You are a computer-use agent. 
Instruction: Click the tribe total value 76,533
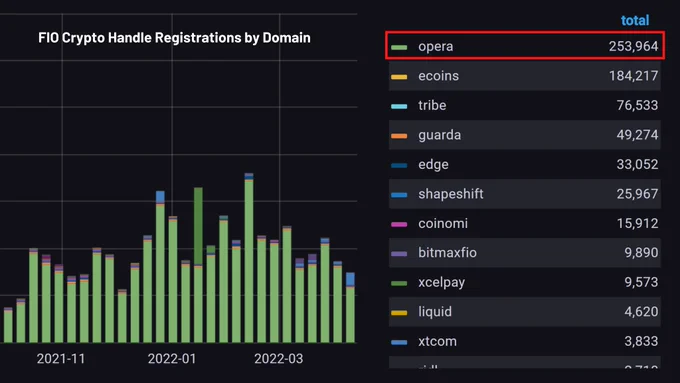click(x=637, y=105)
